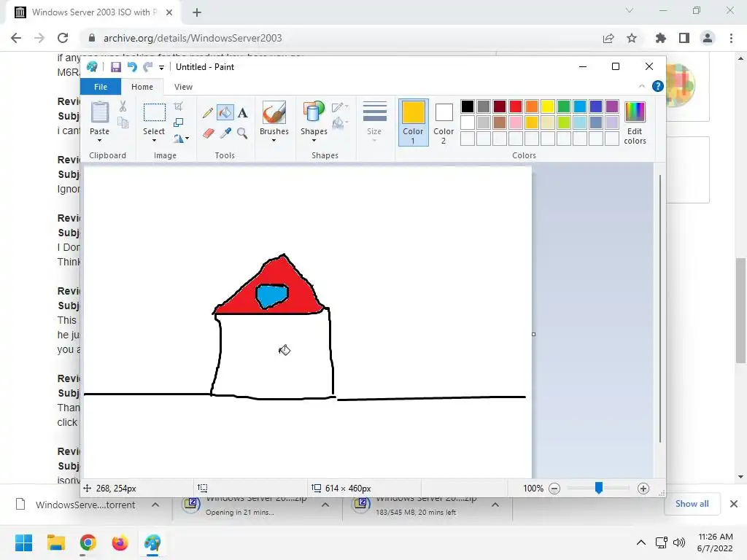Image resolution: width=747 pixels, height=560 pixels.
Task: Click the Undo arrow in Paint title bar
Action: [x=132, y=67]
